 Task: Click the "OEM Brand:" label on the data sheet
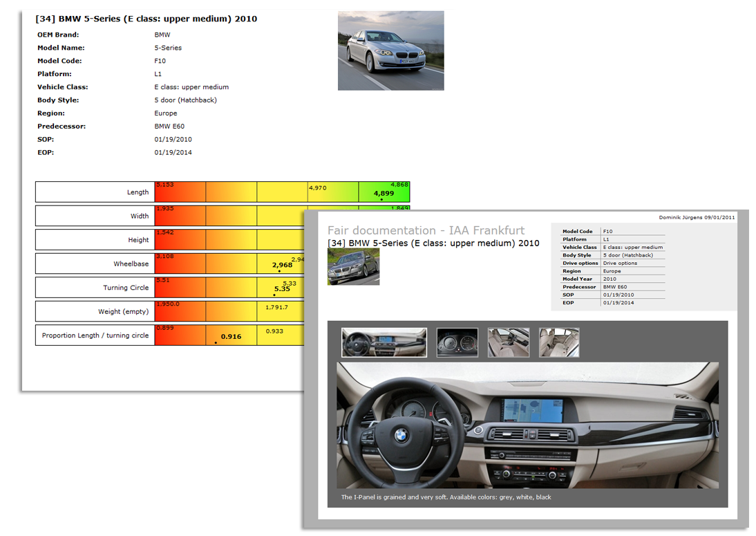click(x=58, y=35)
